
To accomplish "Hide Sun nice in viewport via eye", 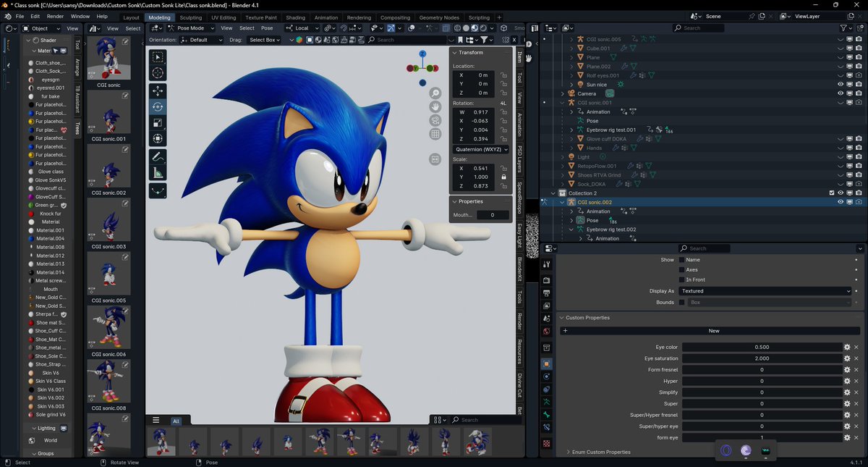I will click(841, 85).
